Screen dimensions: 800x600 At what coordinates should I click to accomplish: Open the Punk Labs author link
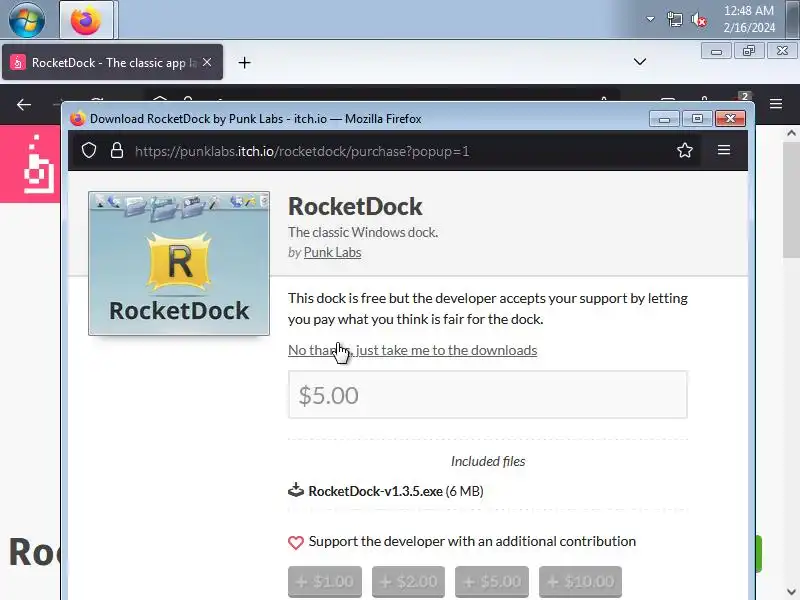[x=332, y=252]
